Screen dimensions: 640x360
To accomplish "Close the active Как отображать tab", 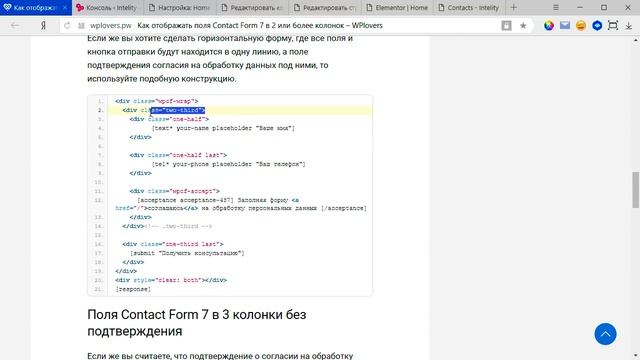I will 65,7.
